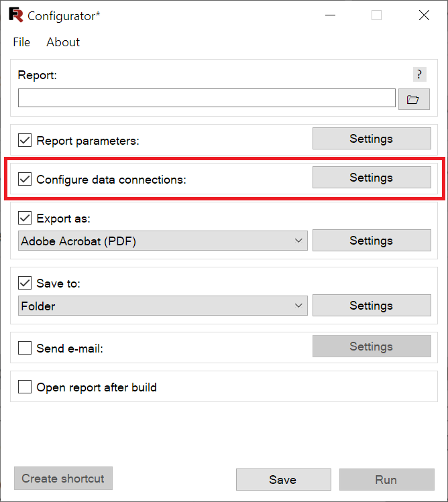Disable the Export as checkbox
The width and height of the screenshot is (448, 502).
click(25, 218)
